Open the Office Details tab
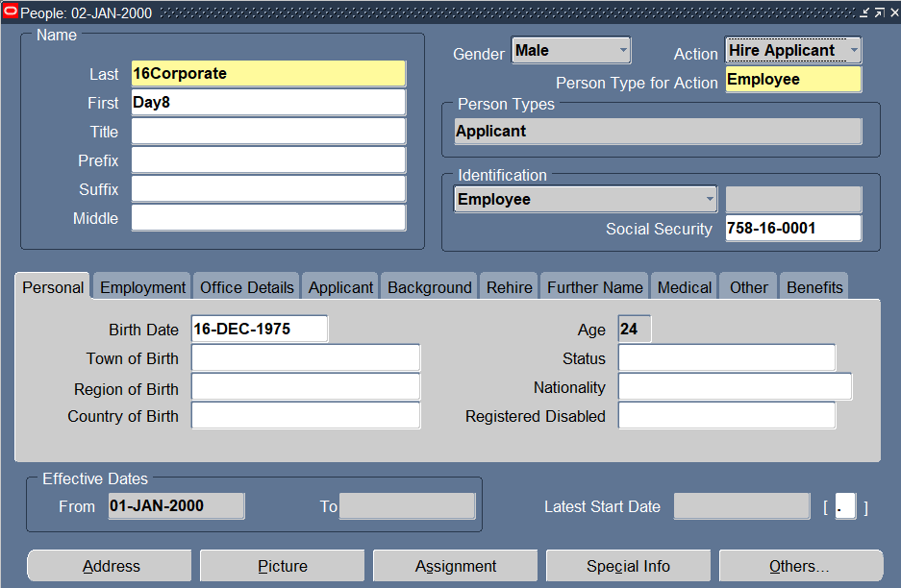Screen dimensions: 901x588 pyautogui.click(x=246, y=287)
